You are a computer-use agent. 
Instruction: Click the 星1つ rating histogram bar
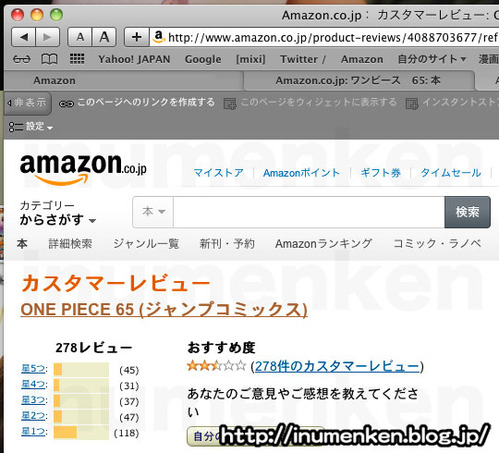[81, 432]
